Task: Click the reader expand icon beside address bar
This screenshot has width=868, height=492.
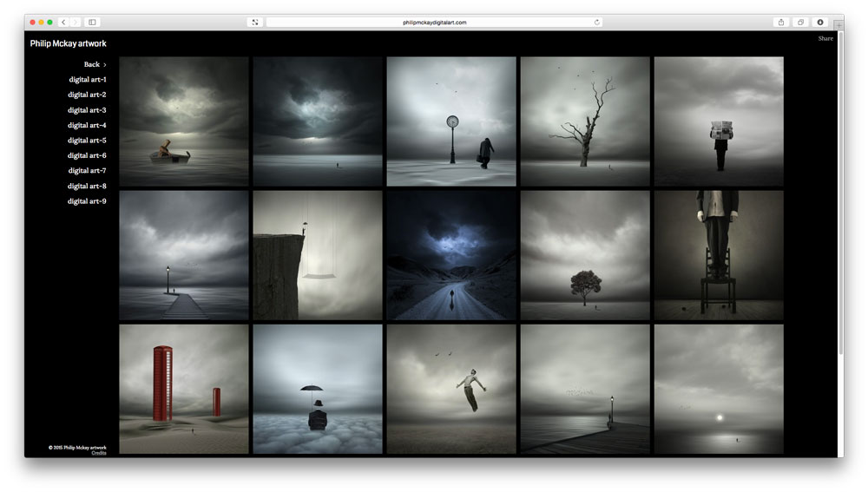Action: (255, 23)
